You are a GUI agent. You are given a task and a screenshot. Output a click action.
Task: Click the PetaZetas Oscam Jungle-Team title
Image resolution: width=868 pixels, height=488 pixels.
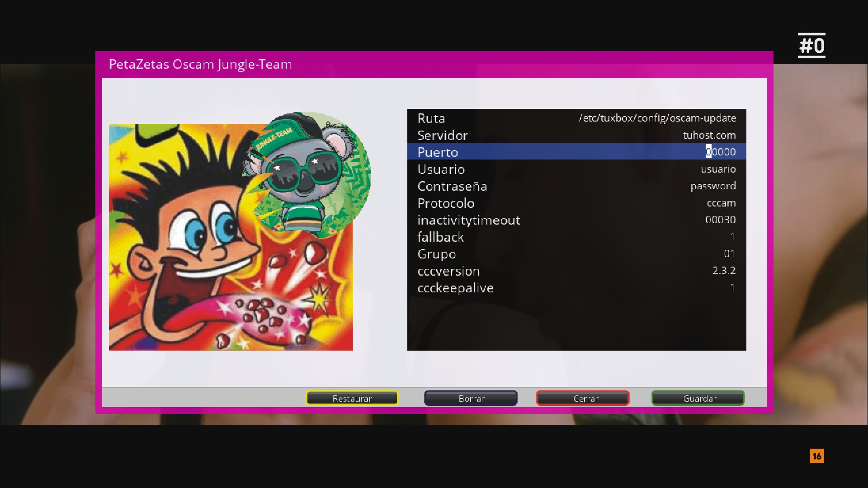200,64
